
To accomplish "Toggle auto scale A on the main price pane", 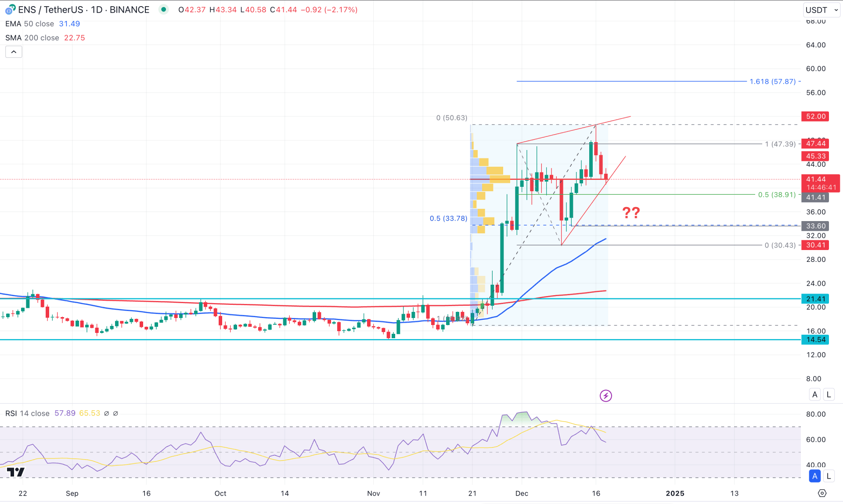I will [815, 394].
